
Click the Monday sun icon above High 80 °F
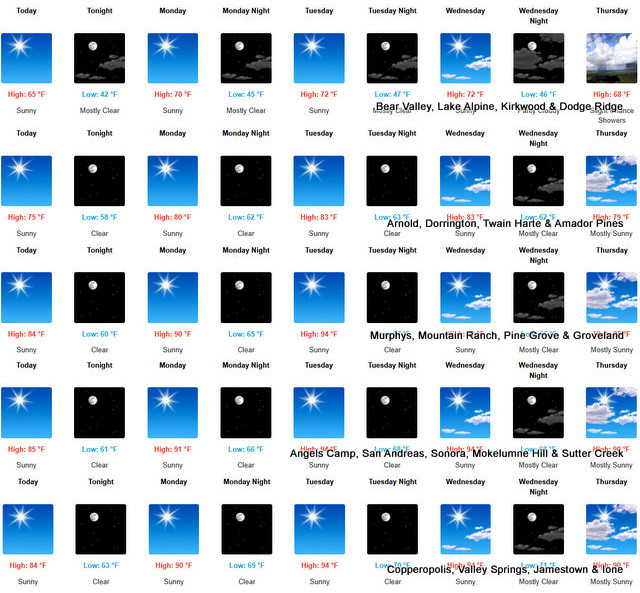click(x=173, y=181)
